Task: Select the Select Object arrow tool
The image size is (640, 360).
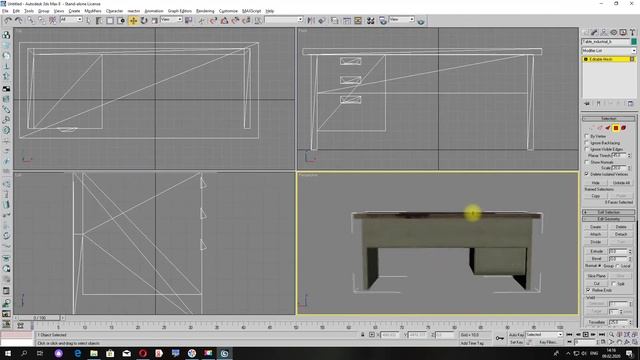Action: 89,20
